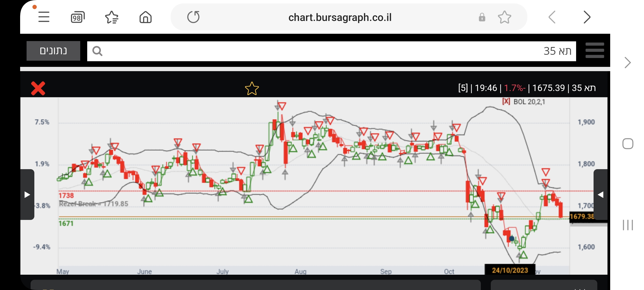Click the נתונים data button

pos(53,51)
